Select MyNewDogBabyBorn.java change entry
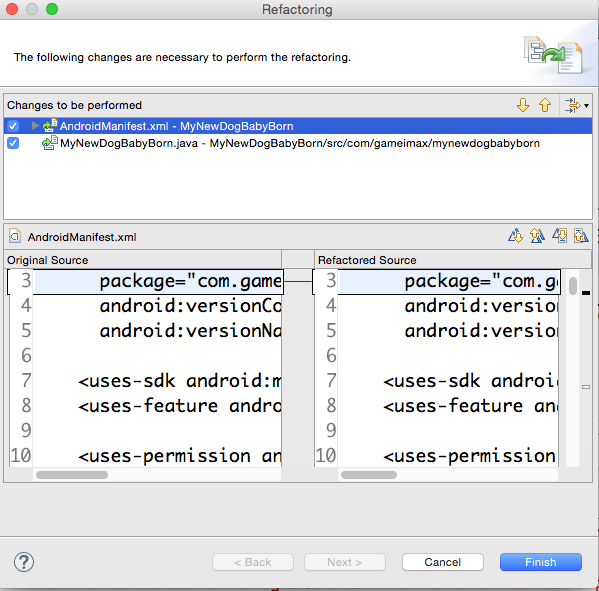The image size is (599, 591). click(300, 143)
